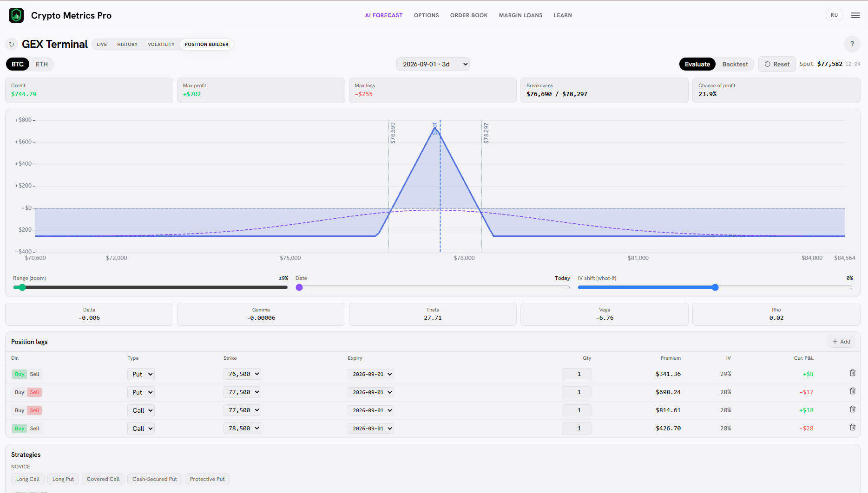This screenshot has width=868, height=493.
Task: Switch language with the RU button
Action: click(834, 15)
